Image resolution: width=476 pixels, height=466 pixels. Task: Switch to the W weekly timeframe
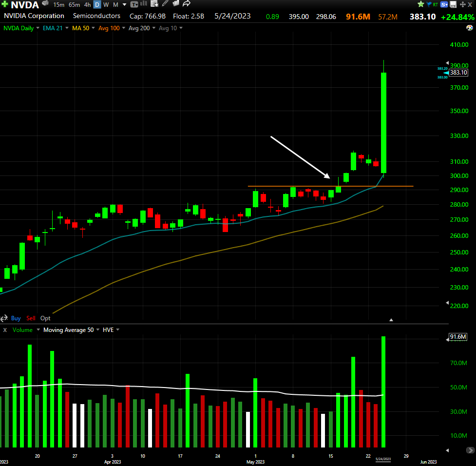coord(106,4)
